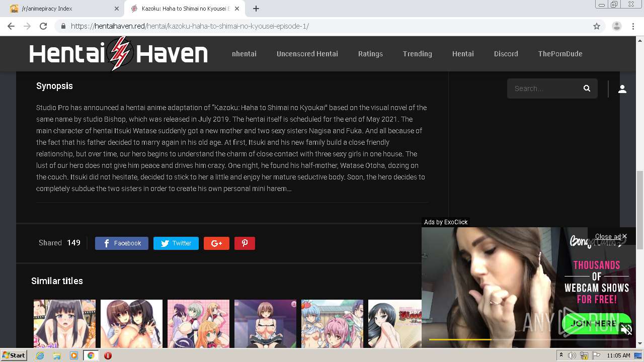Switch to the /r/animepiracy Index tab

click(x=63, y=9)
